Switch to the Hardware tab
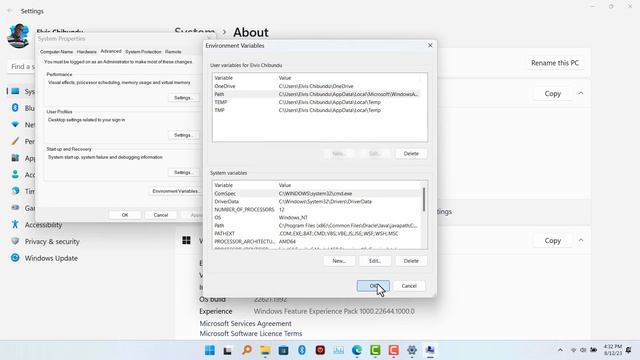640x360 pixels. [87, 52]
